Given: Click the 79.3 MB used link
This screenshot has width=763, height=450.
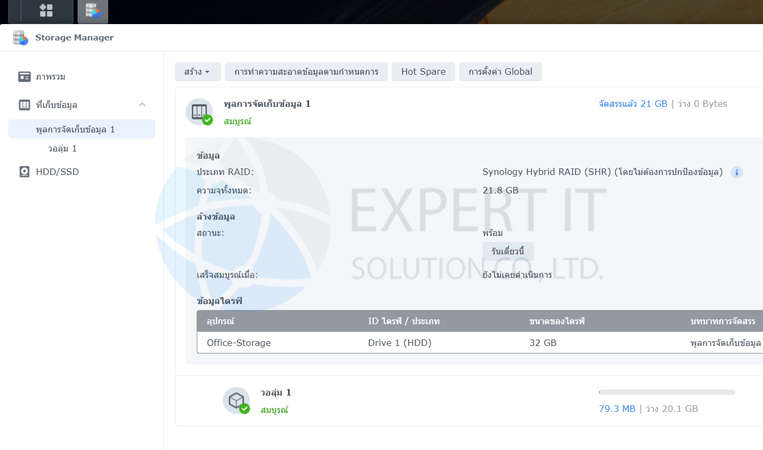Looking at the screenshot, I should (x=617, y=409).
